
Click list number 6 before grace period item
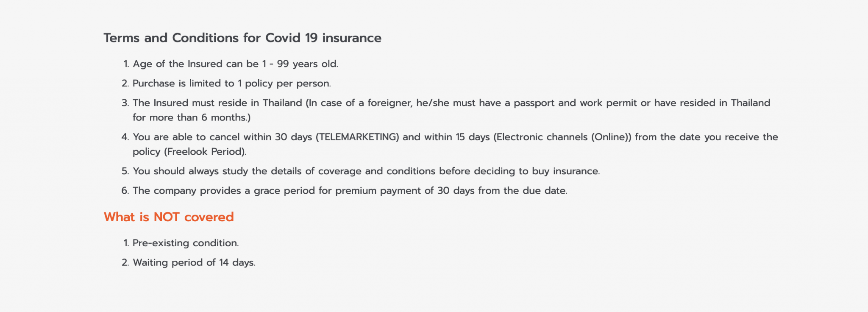tap(125, 191)
